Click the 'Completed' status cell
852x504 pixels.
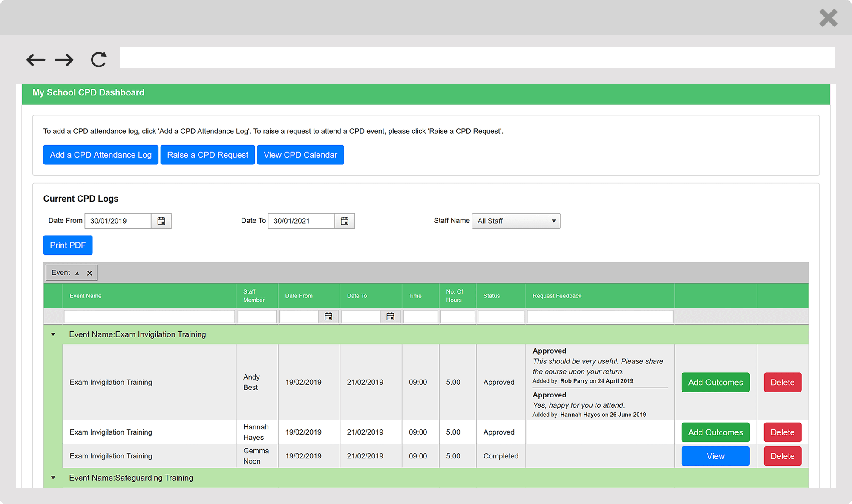501,456
